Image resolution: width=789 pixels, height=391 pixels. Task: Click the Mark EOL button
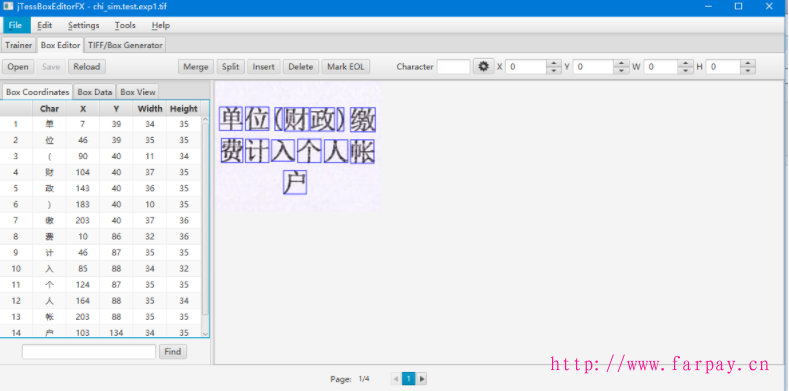346,66
